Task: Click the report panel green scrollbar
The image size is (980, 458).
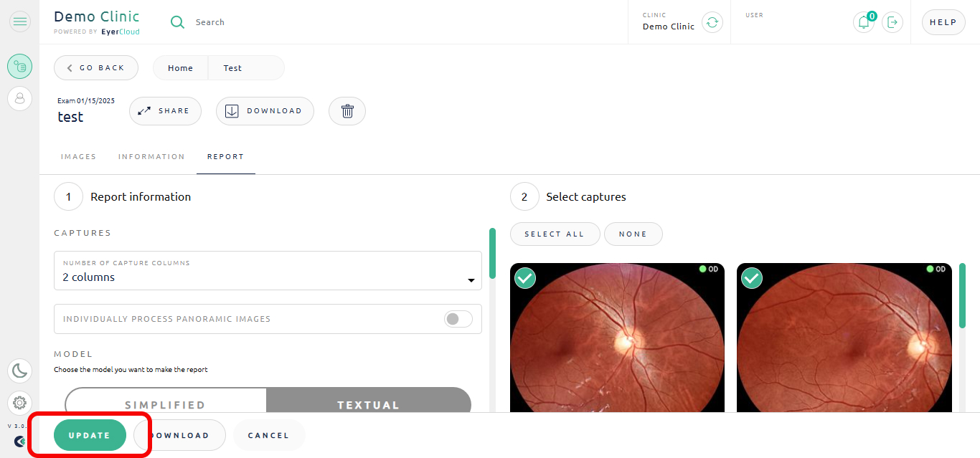Action: (492, 253)
